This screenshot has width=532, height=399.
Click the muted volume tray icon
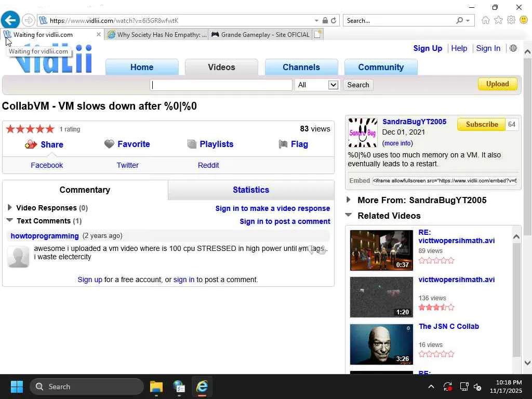pyautogui.click(x=478, y=387)
